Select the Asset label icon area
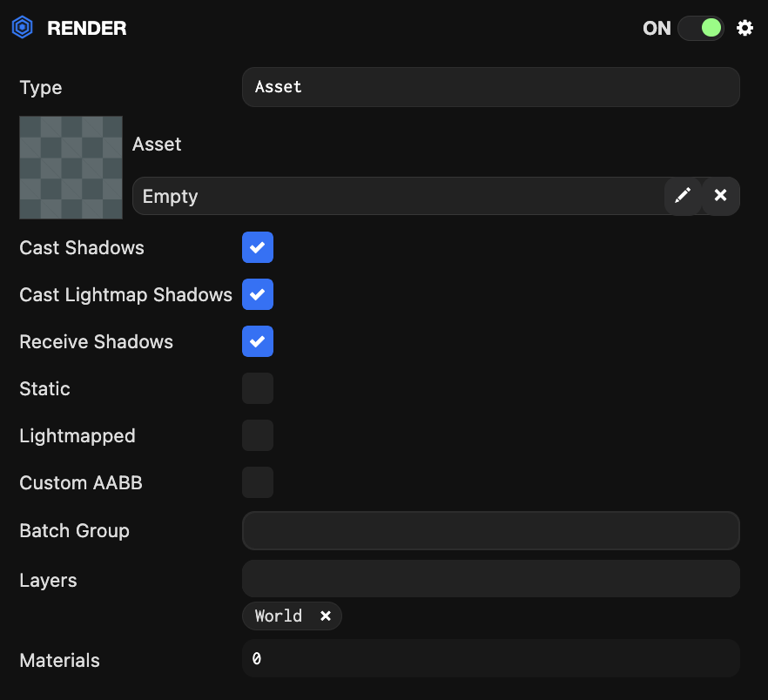Screen dimensions: 768x700 157,144
